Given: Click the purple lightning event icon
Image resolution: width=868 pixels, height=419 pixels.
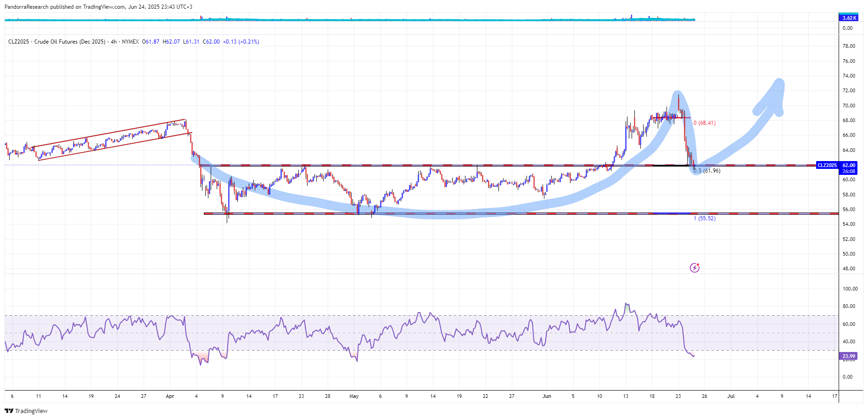Looking at the screenshot, I should 694,268.
